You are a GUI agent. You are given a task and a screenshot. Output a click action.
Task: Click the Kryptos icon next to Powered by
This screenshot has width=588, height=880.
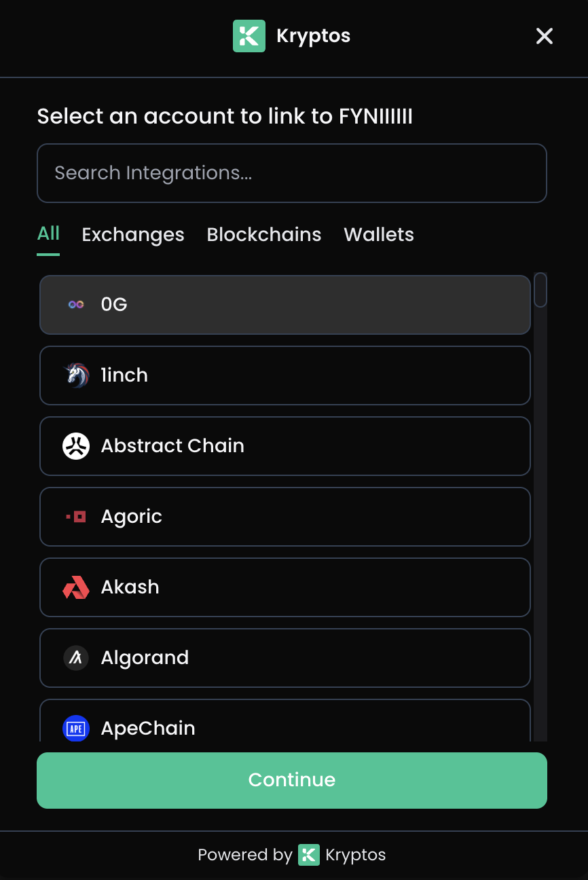point(308,855)
